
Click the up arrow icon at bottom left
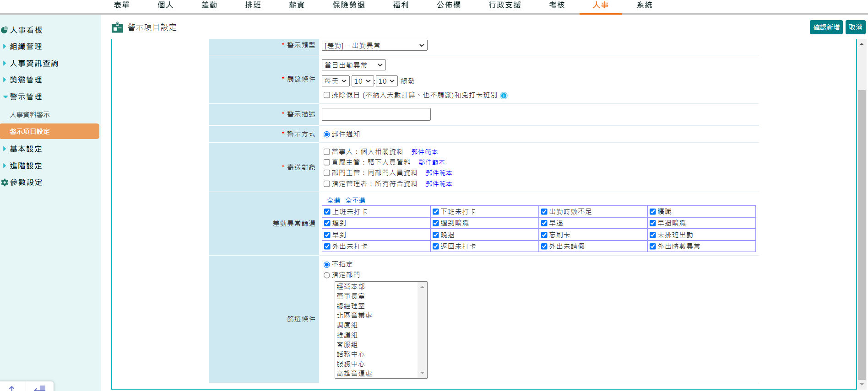(12, 388)
